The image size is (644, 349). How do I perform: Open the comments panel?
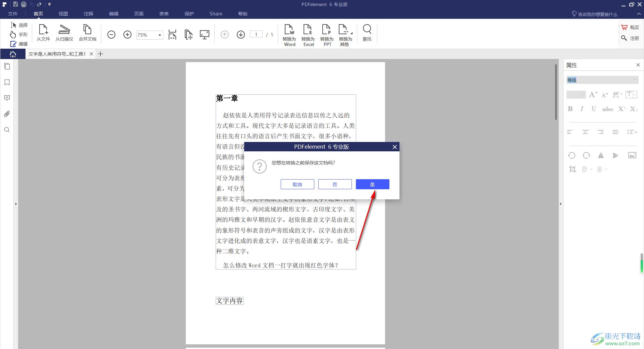coord(7,98)
